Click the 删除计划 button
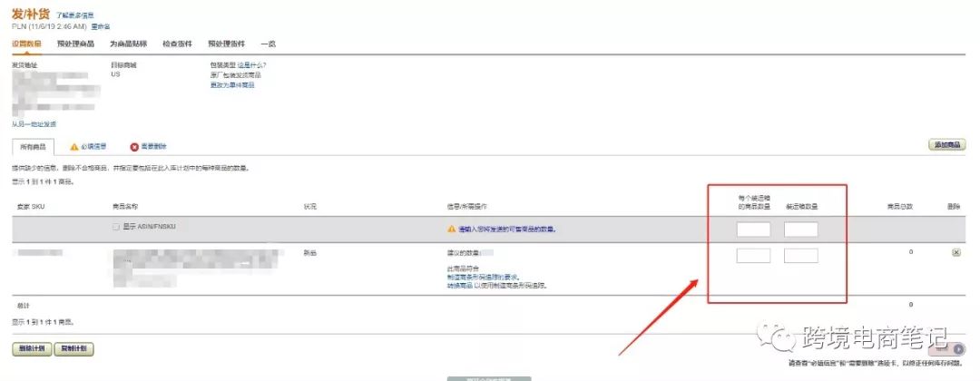This screenshot has height=381, width=980. [33, 349]
